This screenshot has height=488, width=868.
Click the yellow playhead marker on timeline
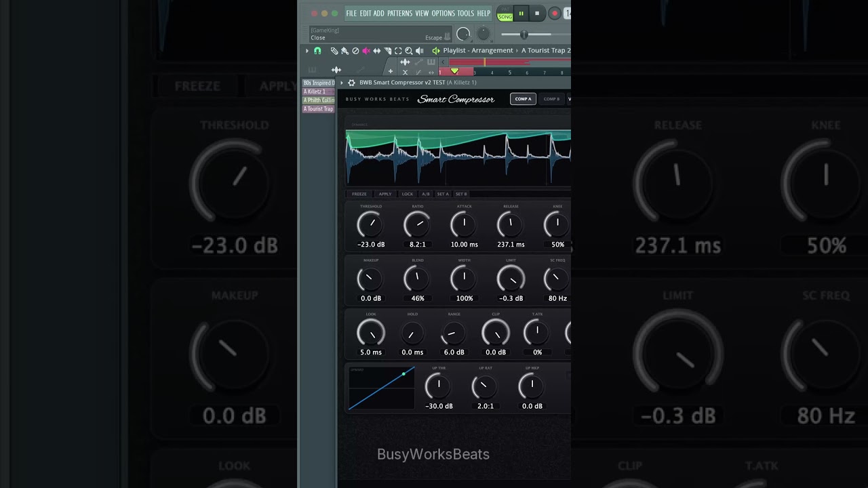click(454, 71)
